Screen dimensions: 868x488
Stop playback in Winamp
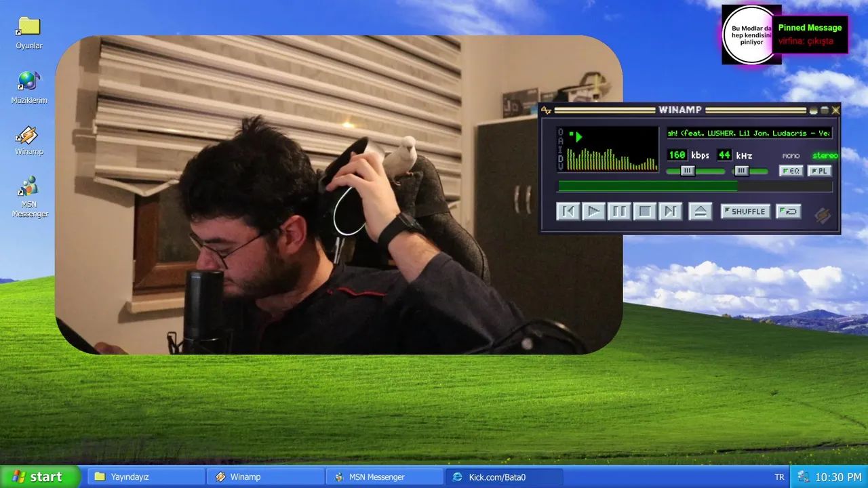[645, 211]
